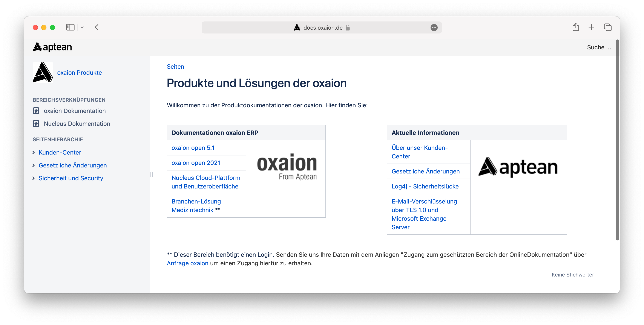Click the Suche search field
This screenshot has height=325, width=644.
pyautogui.click(x=599, y=47)
